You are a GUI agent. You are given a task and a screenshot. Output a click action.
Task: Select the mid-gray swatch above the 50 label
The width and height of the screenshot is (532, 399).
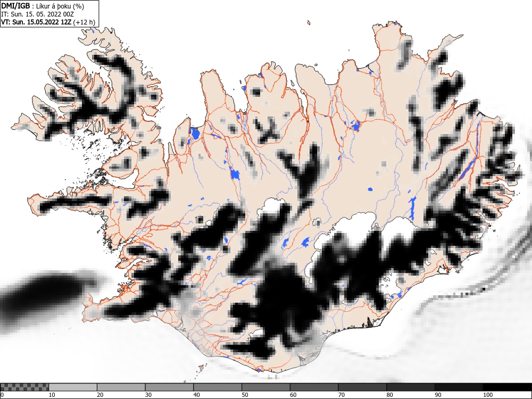[x=265, y=387]
